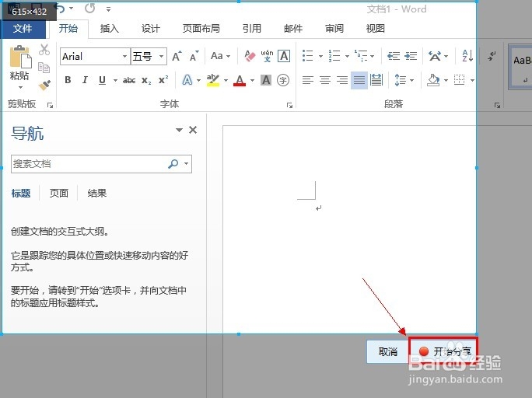This screenshot has width=532, height=398.
Task: Apply yellow text highlight color
Action: click(213, 80)
